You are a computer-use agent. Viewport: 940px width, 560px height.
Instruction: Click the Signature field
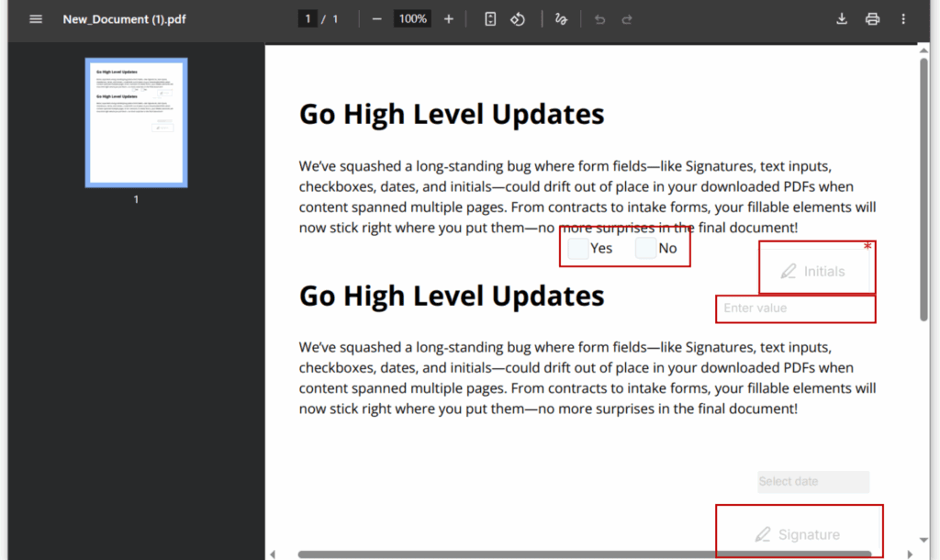pos(799,532)
